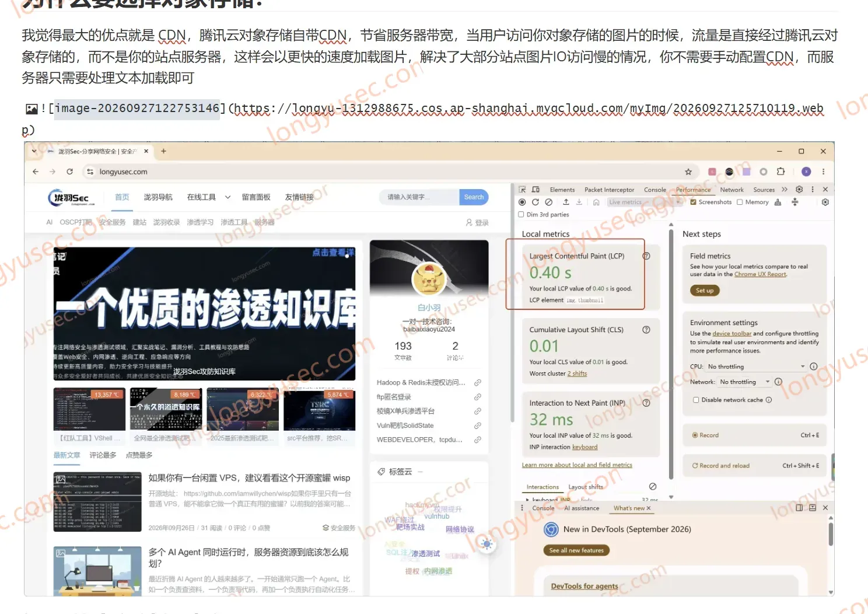Viewport: 868px width, 614px height.
Task: Click the round record icon in Performance toolbar
Action: (x=522, y=202)
